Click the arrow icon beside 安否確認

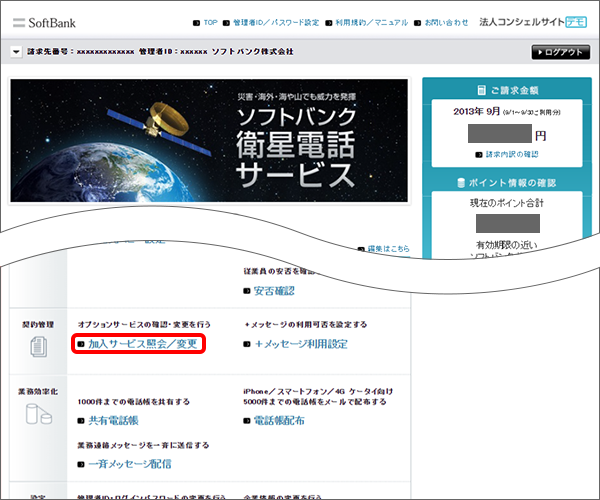(247, 292)
